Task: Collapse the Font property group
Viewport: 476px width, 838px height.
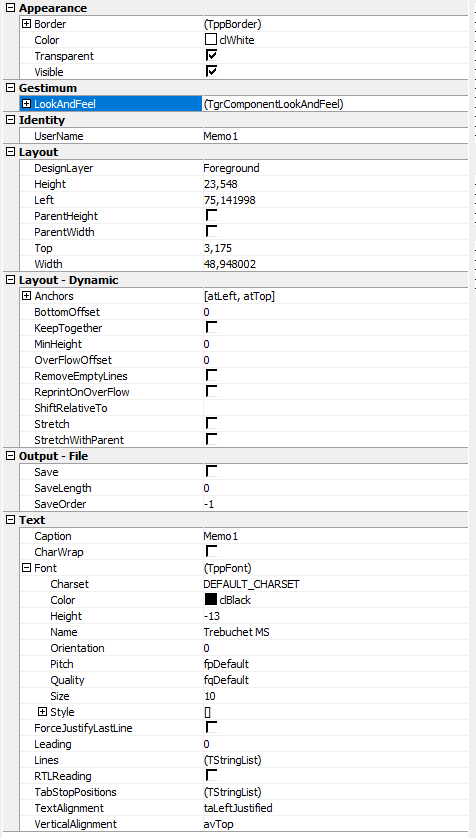Action: (x=26, y=568)
